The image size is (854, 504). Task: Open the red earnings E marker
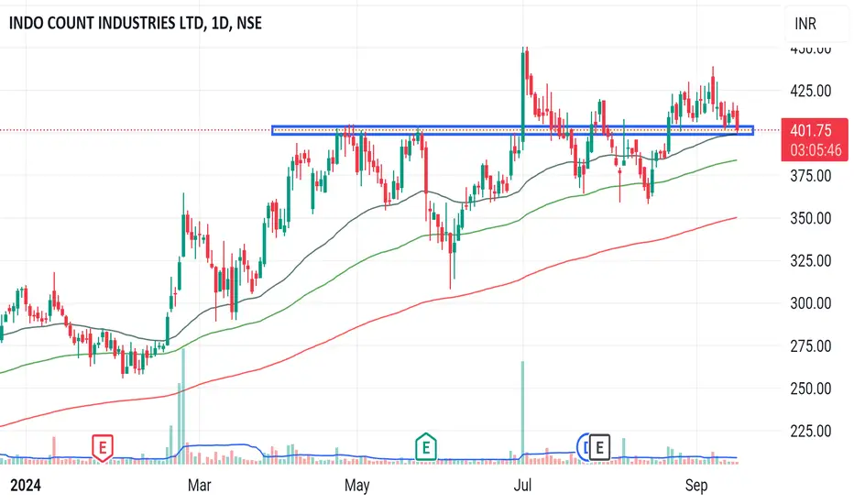(x=102, y=448)
